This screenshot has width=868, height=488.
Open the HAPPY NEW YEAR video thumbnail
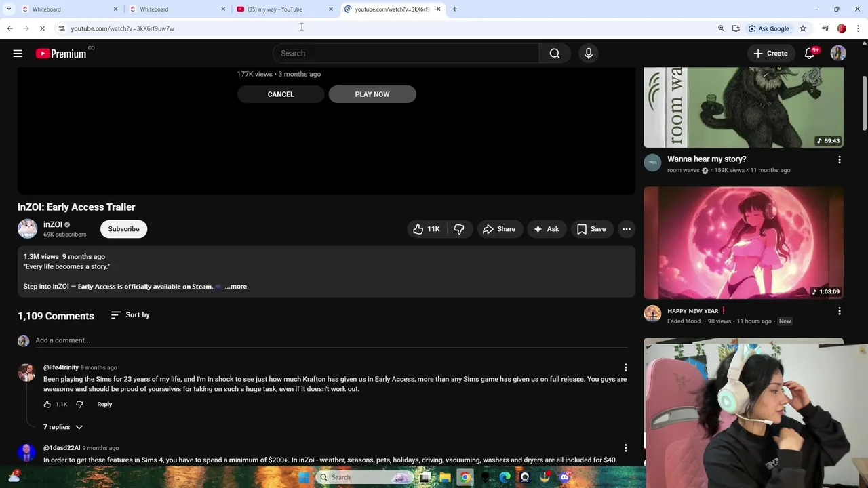tap(743, 243)
